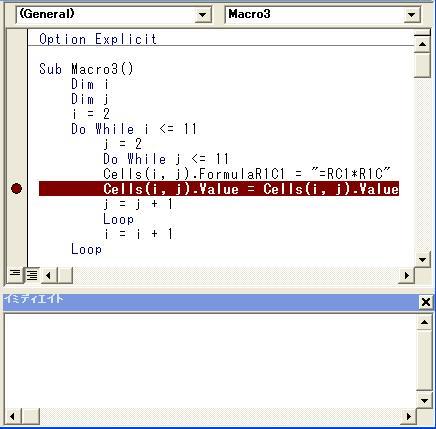This screenshot has height=429, width=436.
Task: Open the Macro3 procedure dropdown
Action: click(x=411, y=15)
